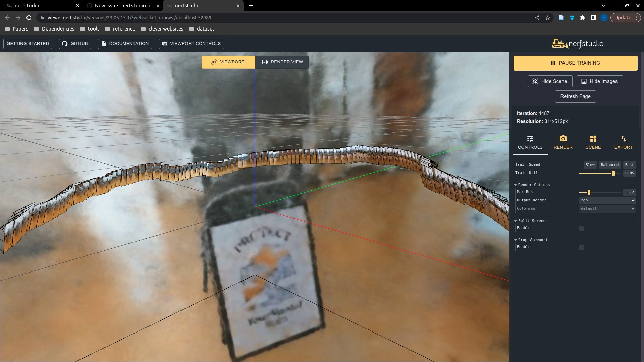This screenshot has width=644, height=362.
Task: Enable Split Screen checkbox
Action: (581, 228)
